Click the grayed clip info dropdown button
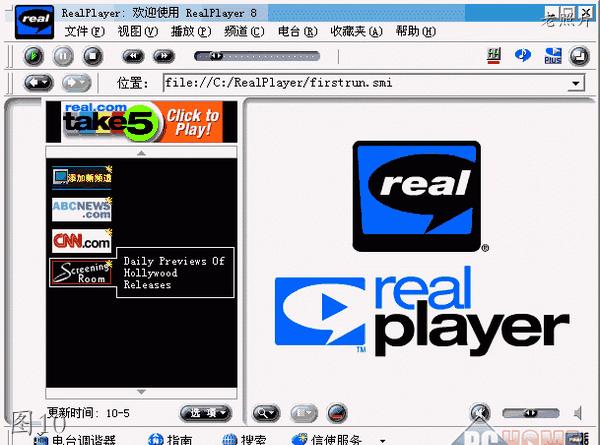This screenshot has height=445, width=600. (304, 413)
